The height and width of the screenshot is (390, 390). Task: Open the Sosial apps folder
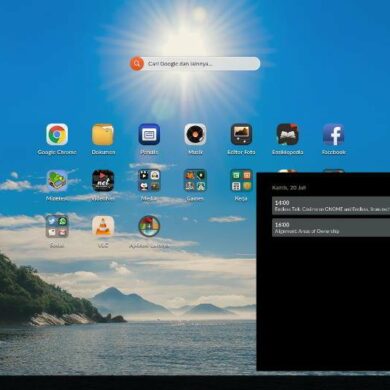point(57,227)
